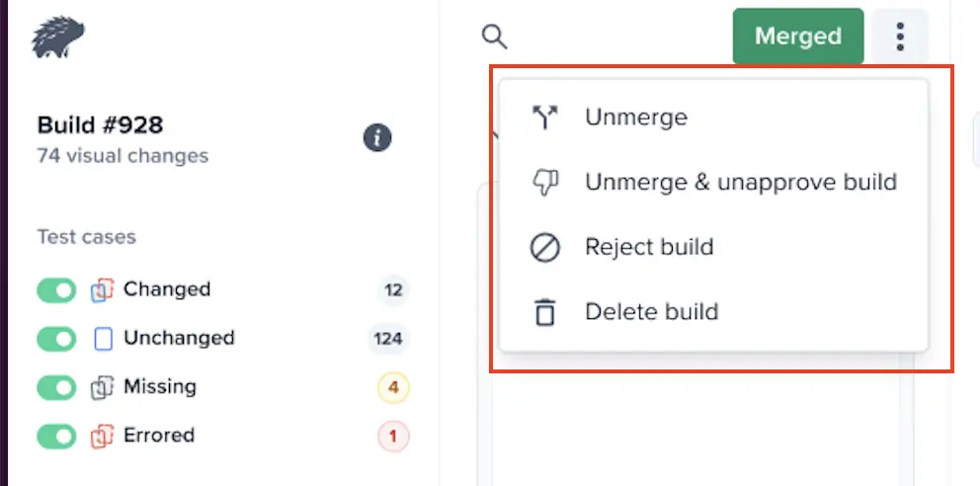The width and height of the screenshot is (980, 486).
Task: Click the Reject build circle-slash icon
Action: (x=544, y=247)
